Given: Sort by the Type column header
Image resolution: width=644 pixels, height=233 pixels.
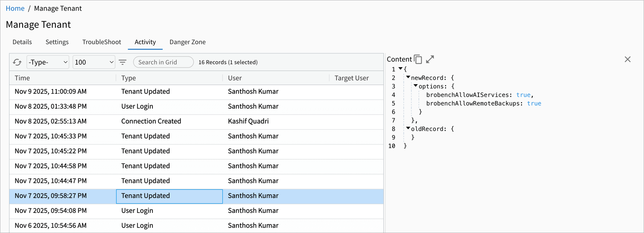Looking at the screenshot, I should (x=128, y=78).
